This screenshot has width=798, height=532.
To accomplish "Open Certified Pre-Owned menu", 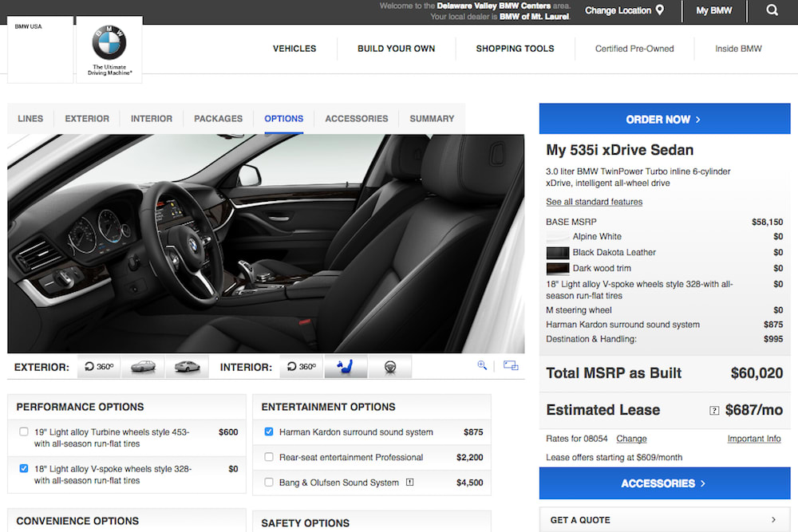I will click(634, 49).
